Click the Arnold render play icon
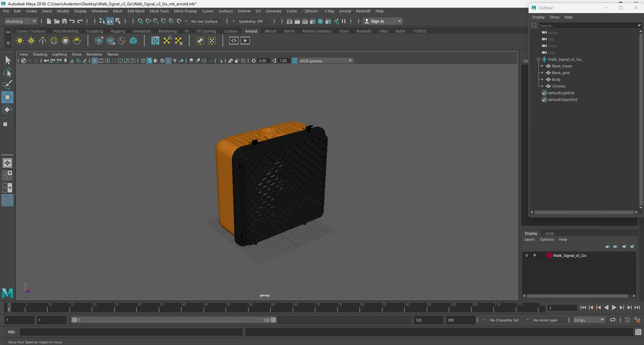 [x=245, y=41]
